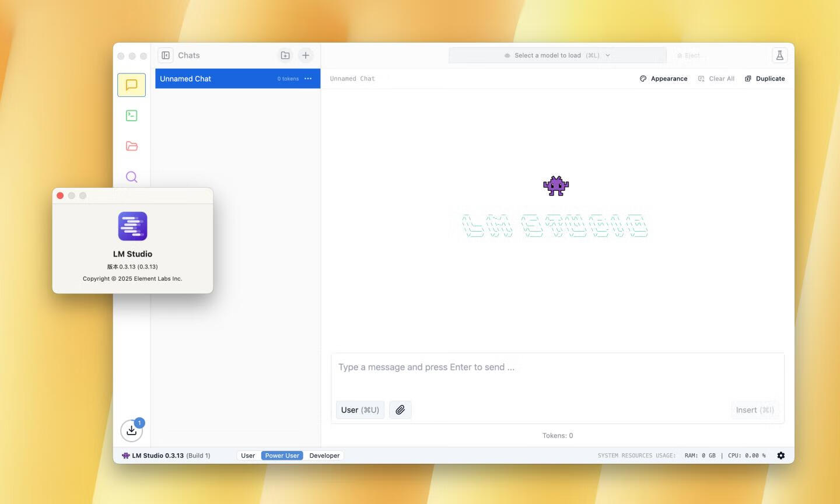Click the Clear All button
The image size is (840, 504).
(716, 79)
